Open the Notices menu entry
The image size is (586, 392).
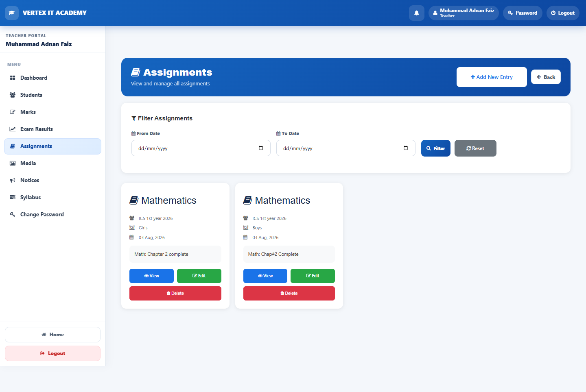52,180
